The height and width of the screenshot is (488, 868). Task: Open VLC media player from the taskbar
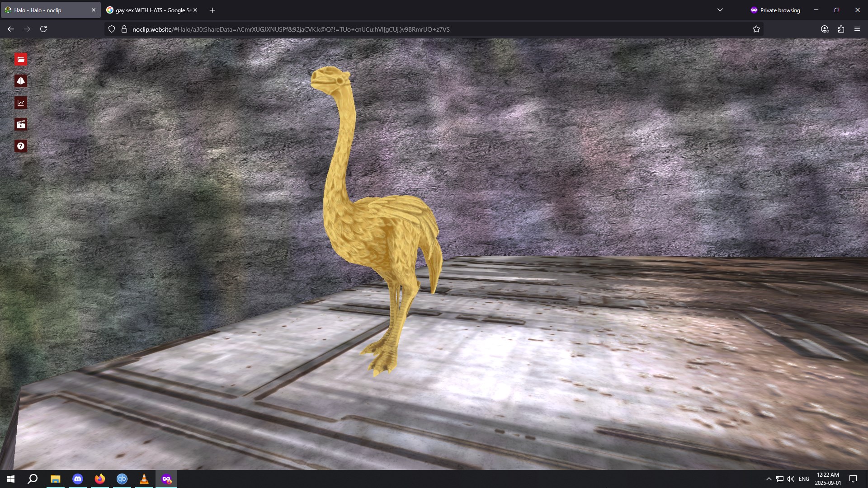[144, 479]
